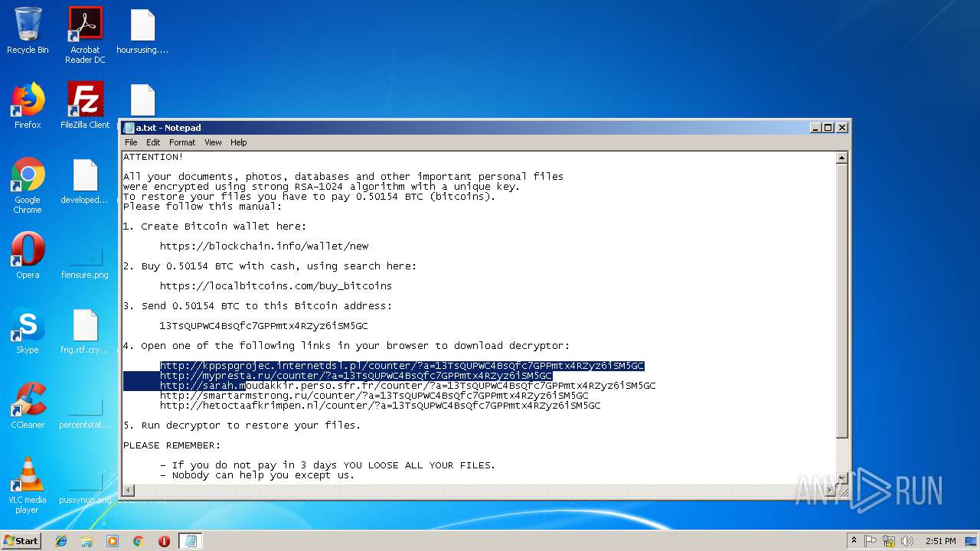
Task: Select the hoursusing file on desktop
Action: click(142, 31)
